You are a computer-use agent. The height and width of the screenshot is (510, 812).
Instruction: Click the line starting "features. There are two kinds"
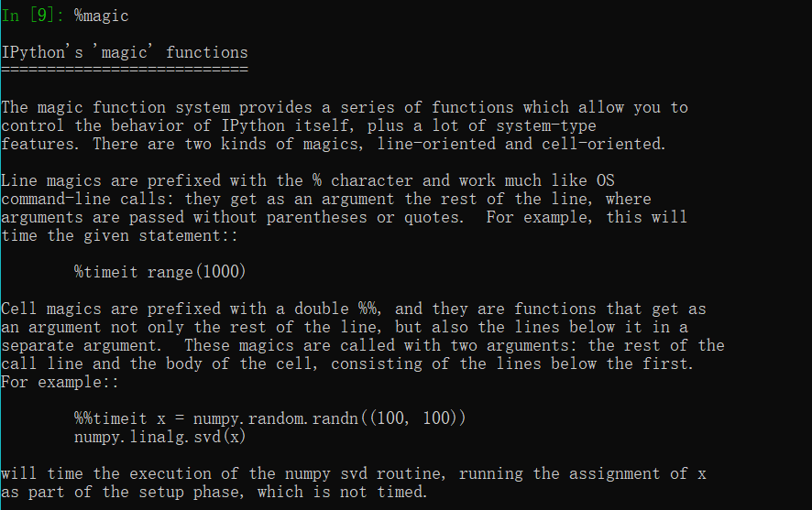tap(334, 145)
